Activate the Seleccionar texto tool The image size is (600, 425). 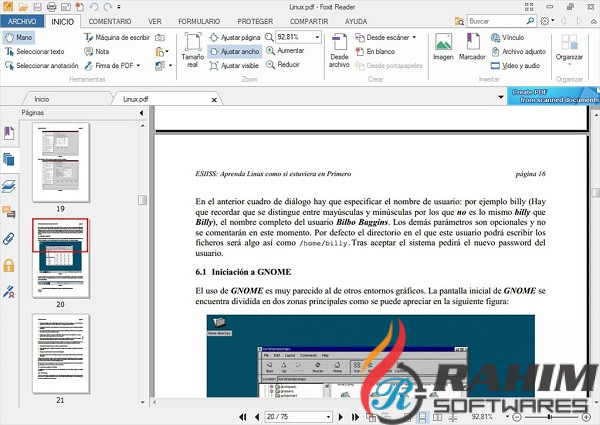[x=34, y=52]
